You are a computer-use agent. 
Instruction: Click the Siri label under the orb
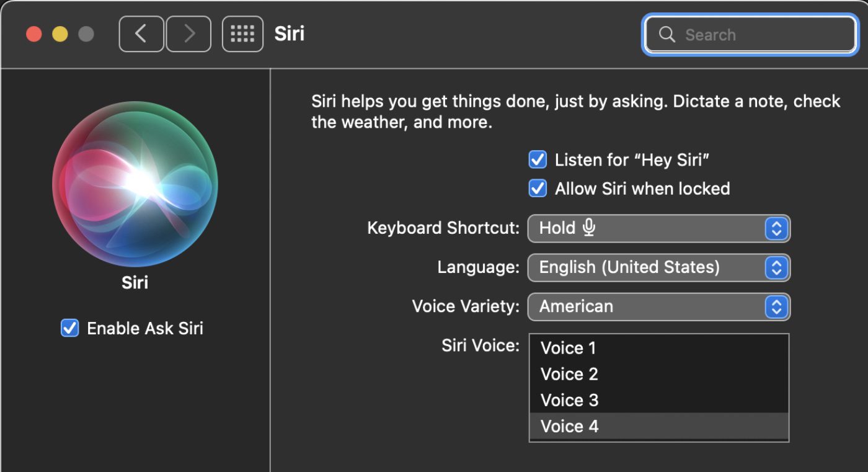pos(135,283)
